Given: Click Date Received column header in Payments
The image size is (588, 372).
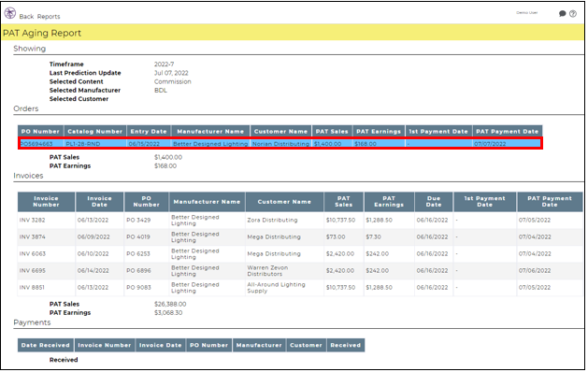Looking at the screenshot, I should point(46,345).
